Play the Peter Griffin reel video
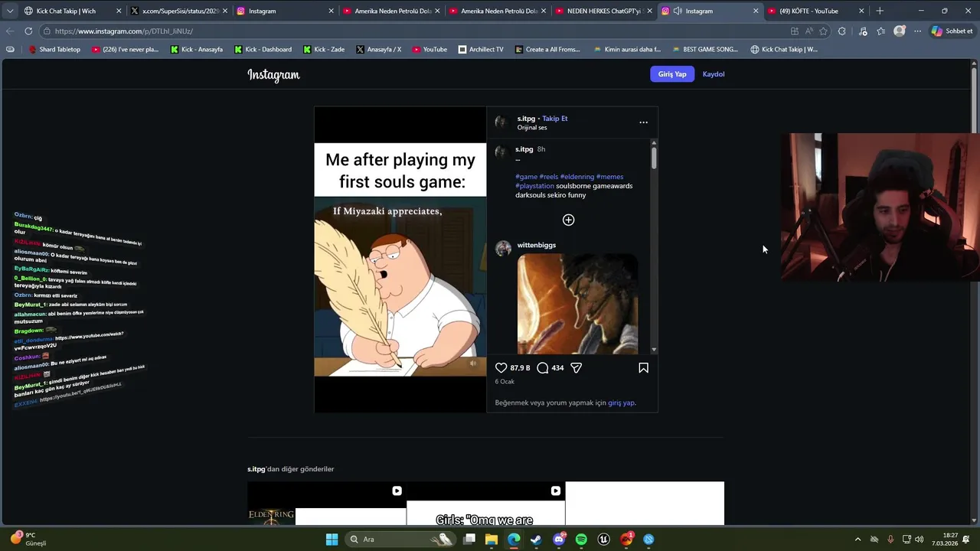Viewport: 980px width, 551px height. [400, 259]
